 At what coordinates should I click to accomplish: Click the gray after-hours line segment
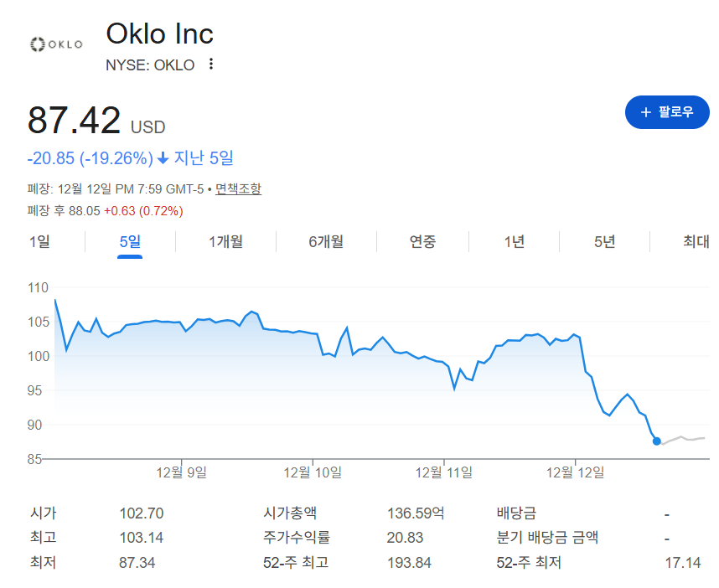click(x=683, y=438)
